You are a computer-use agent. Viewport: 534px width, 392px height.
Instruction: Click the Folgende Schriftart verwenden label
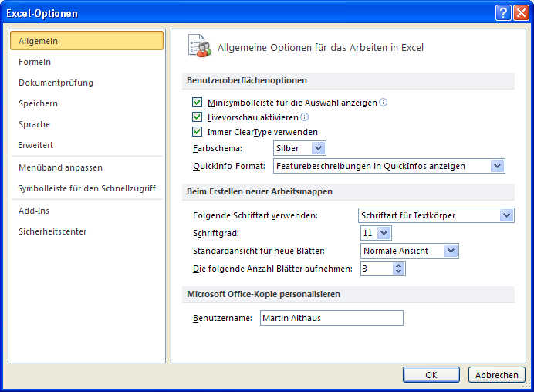[x=255, y=215]
